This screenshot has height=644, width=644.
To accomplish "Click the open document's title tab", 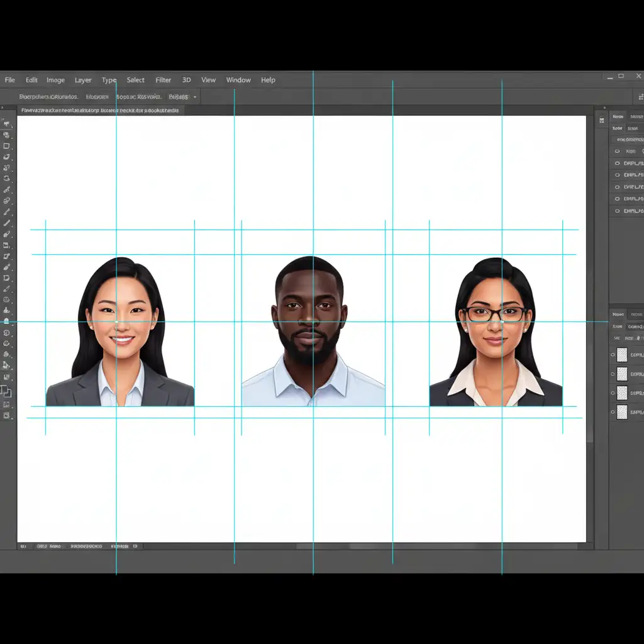I will click(x=100, y=110).
